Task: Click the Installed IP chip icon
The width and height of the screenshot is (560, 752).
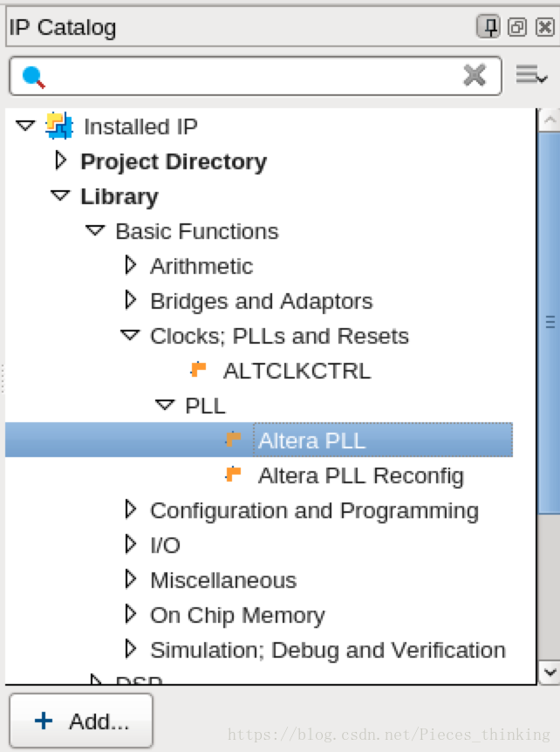Action: (59, 126)
